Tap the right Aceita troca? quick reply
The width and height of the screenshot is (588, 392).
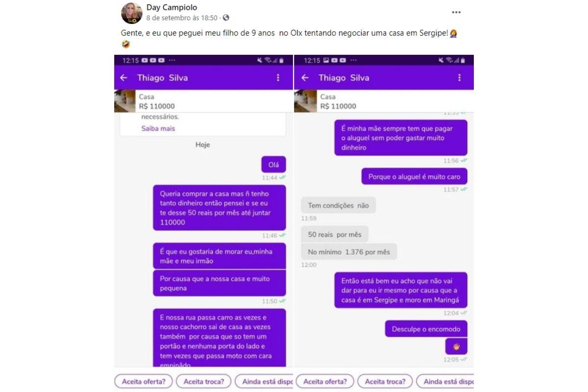(385, 381)
